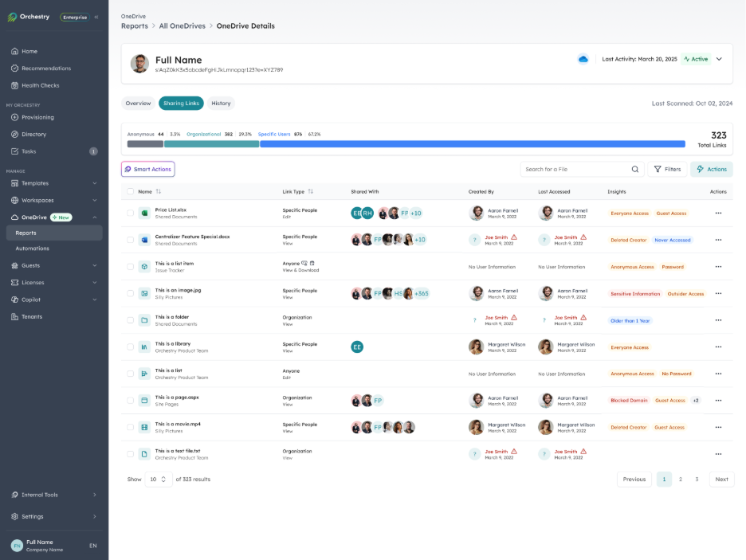The width and height of the screenshot is (746, 560).
Task: Click the EE avatar in This is a library row
Action: click(357, 347)
